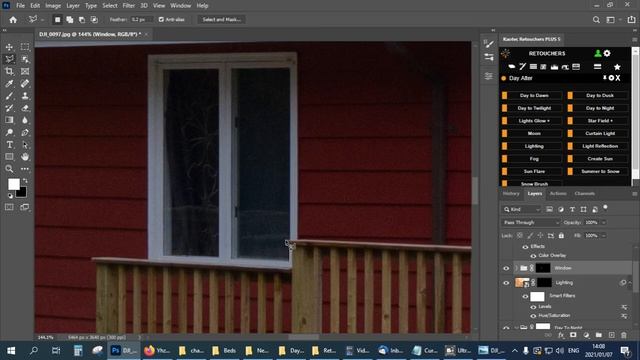
Task: Select the Polygonal Lasso tool in toolbox
Action: (x=9, y=59)
